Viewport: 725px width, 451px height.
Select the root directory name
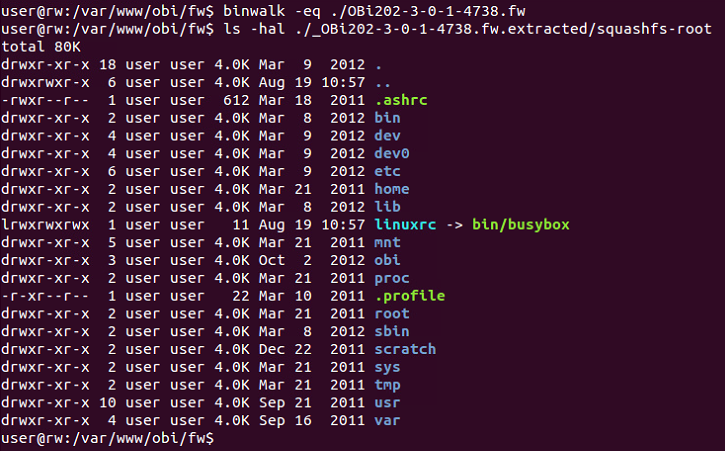point(392,314)
